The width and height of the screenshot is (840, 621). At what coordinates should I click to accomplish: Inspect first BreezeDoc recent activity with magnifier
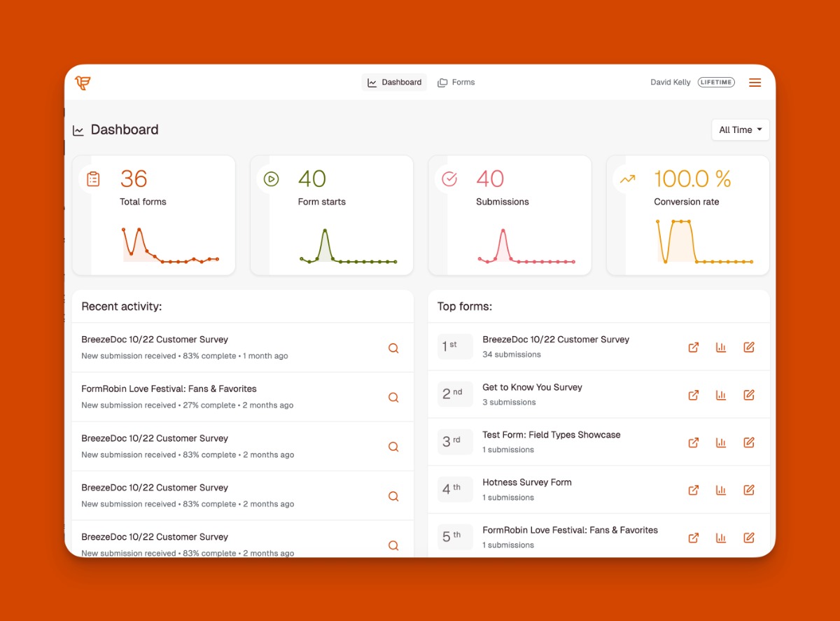(x=393, y=348)
